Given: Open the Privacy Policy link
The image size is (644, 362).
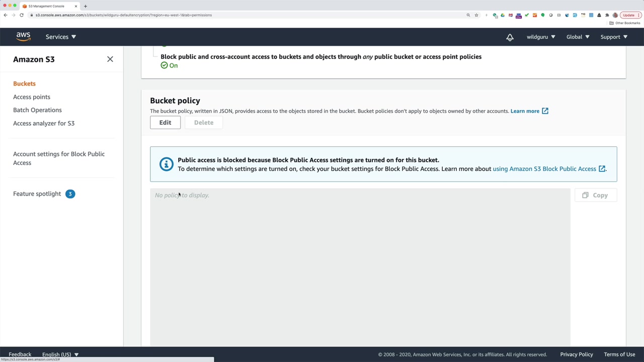Looking at the screenshot, I should [577, 354].
